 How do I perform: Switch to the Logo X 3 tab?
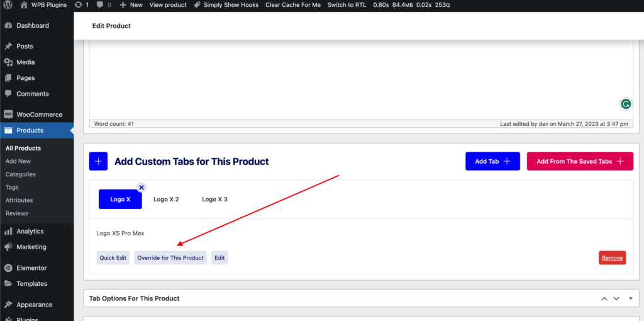coord(214,200)
